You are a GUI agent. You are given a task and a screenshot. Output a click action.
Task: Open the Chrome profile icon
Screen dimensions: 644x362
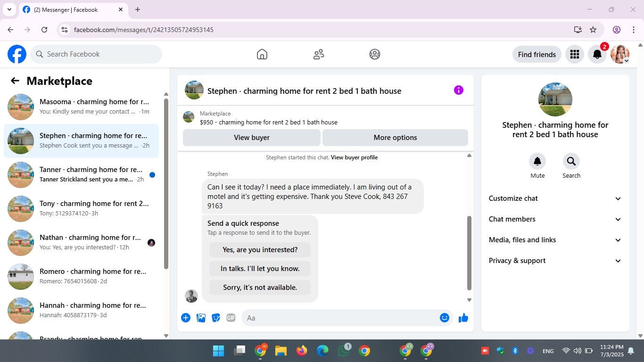click(617, 30)
